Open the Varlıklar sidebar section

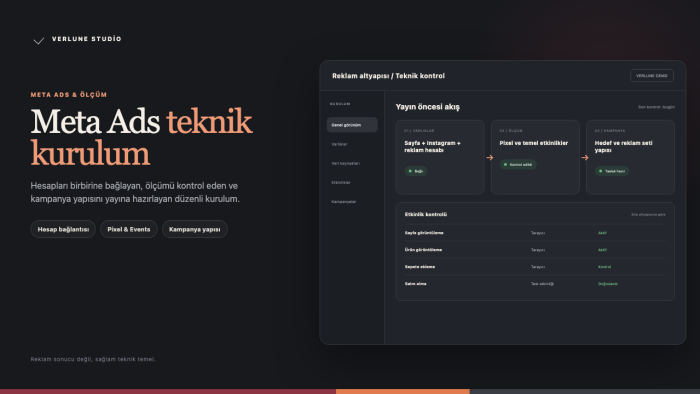coord(339,144)
